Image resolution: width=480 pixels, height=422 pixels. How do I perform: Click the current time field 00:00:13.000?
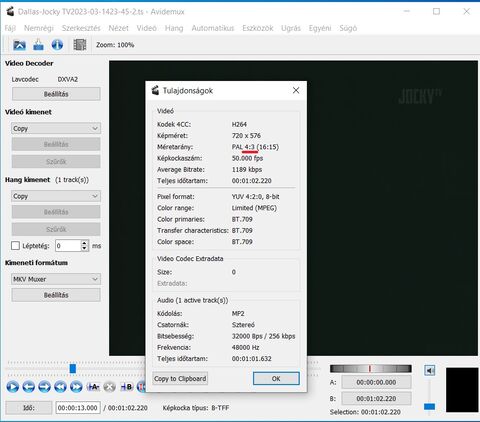tap(78, 408)
